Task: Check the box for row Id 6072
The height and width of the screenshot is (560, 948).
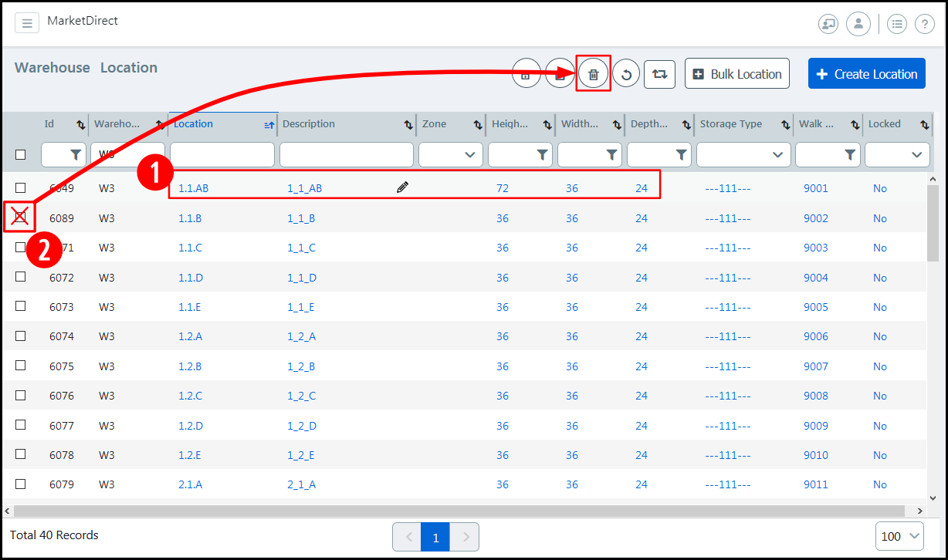Action: click(x=21, y=277)
